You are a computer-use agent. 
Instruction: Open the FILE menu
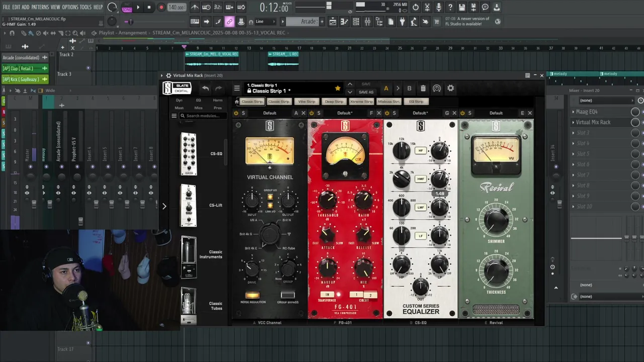[x=7, y=7]
